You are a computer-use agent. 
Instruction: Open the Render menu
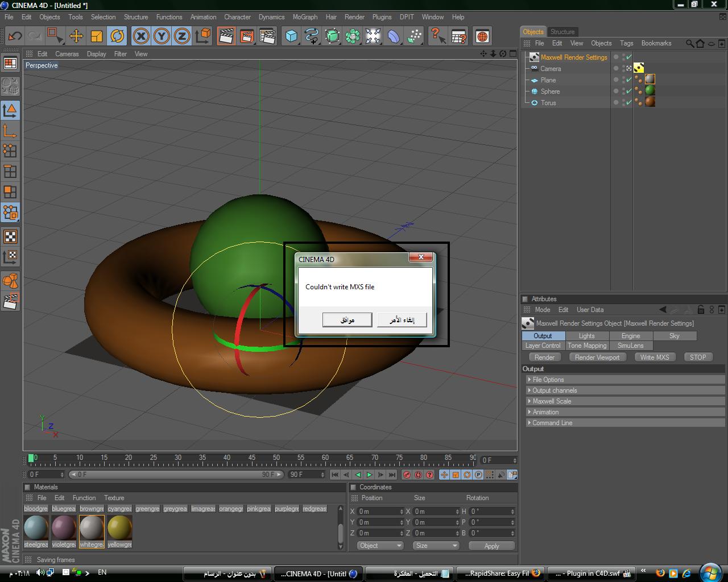[354, 17]
